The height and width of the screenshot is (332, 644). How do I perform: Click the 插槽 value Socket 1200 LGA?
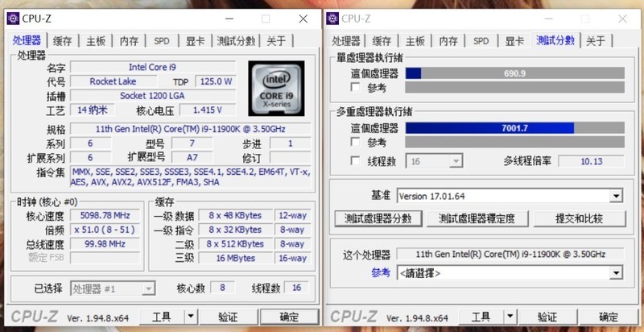[x=153, y=96]
